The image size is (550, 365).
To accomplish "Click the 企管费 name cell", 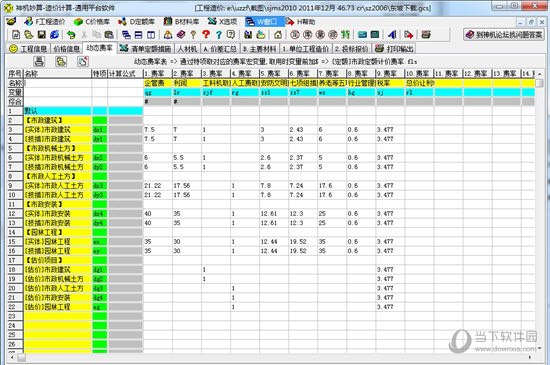I will 157,83.
